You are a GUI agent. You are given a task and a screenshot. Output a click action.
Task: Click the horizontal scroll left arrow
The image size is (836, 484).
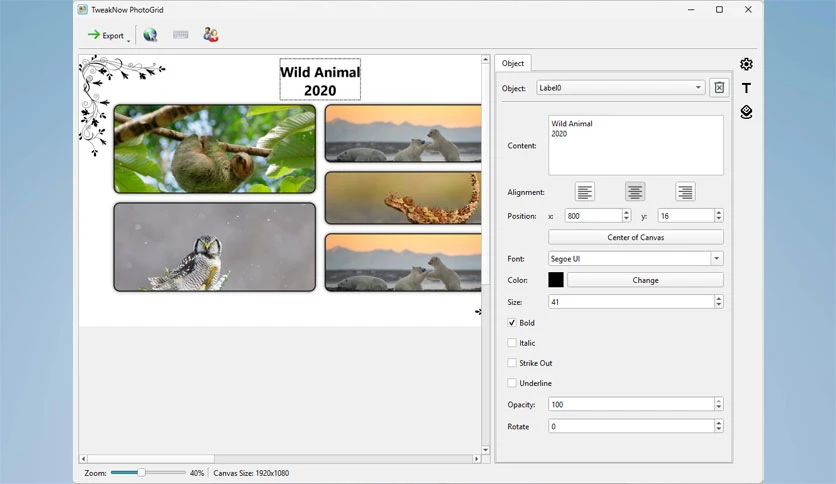(83, 458)
